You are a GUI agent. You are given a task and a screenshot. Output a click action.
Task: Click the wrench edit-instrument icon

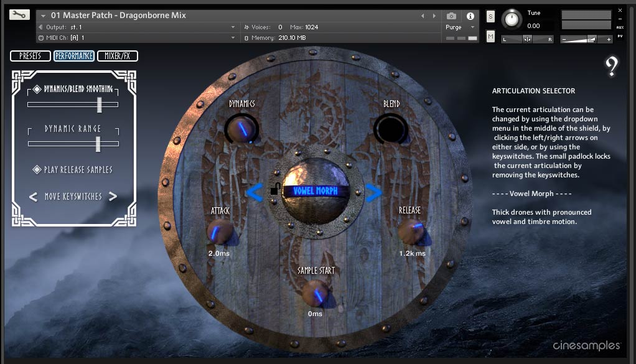(x=19, y=15)
